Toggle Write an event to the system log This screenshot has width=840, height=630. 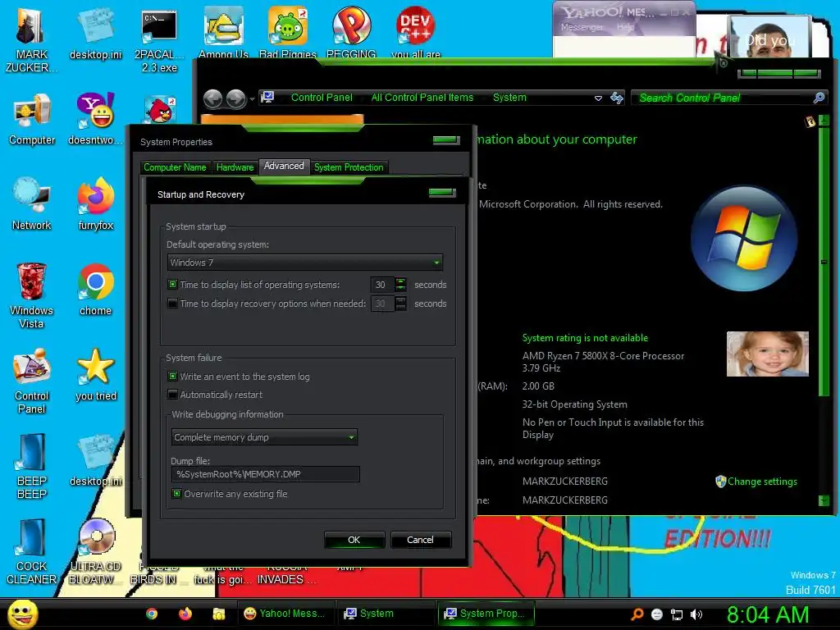pos(172,376)
